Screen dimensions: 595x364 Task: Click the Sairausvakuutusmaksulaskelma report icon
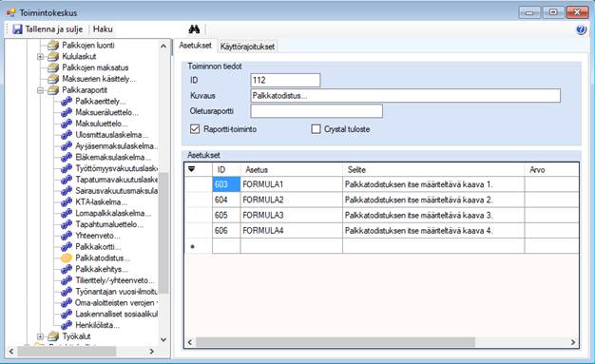click(x=67, y=191)
